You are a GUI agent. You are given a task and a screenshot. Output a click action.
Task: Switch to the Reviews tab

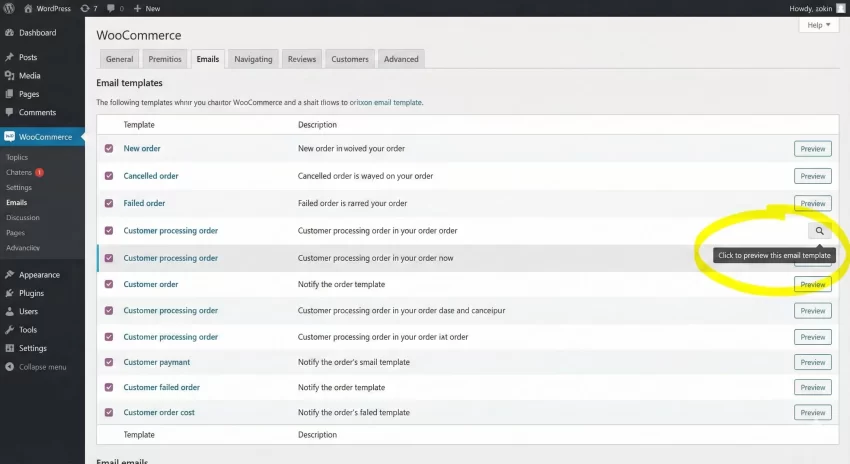click(x=301, y=59)
